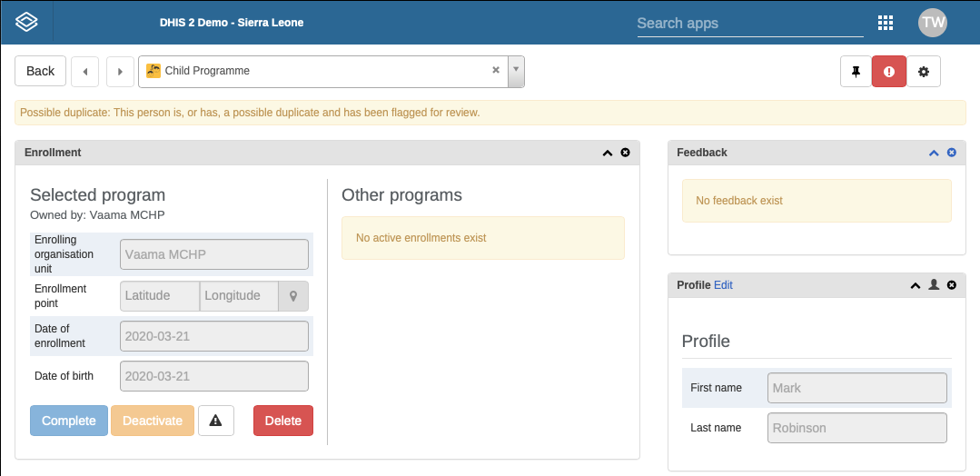Click the First name field

856,388
